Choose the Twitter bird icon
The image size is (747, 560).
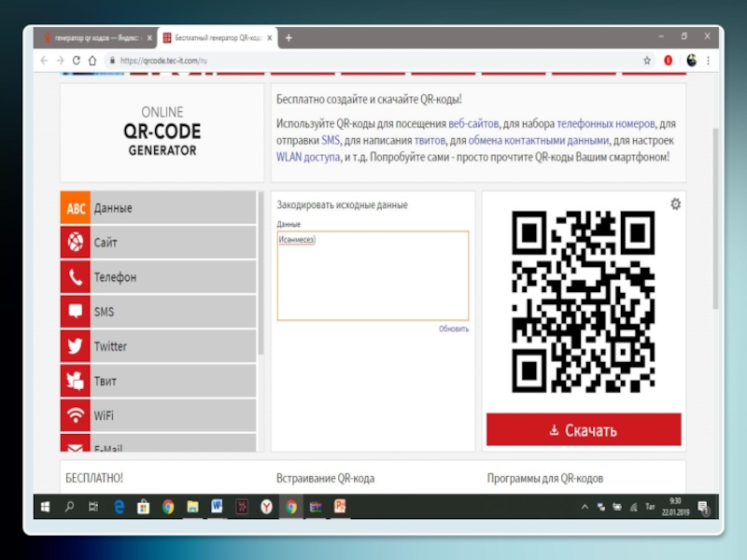75,346
